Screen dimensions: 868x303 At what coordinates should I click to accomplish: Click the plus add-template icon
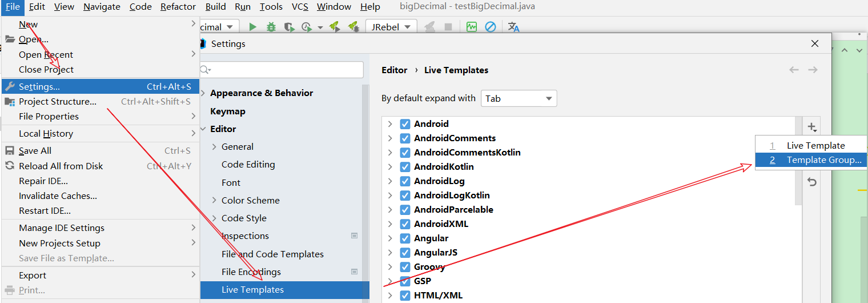click(x=811, y=127)
